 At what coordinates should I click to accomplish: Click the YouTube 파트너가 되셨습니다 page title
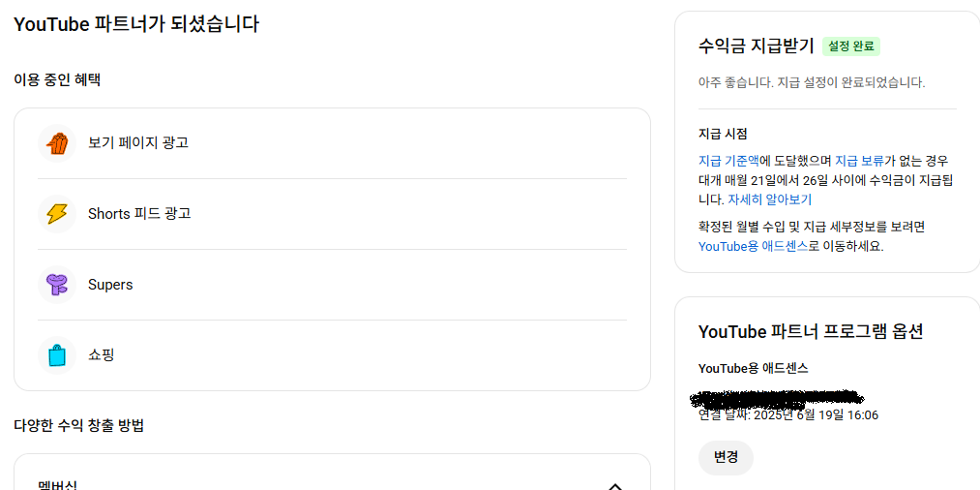pyautogui.click(x=136, y=24)
